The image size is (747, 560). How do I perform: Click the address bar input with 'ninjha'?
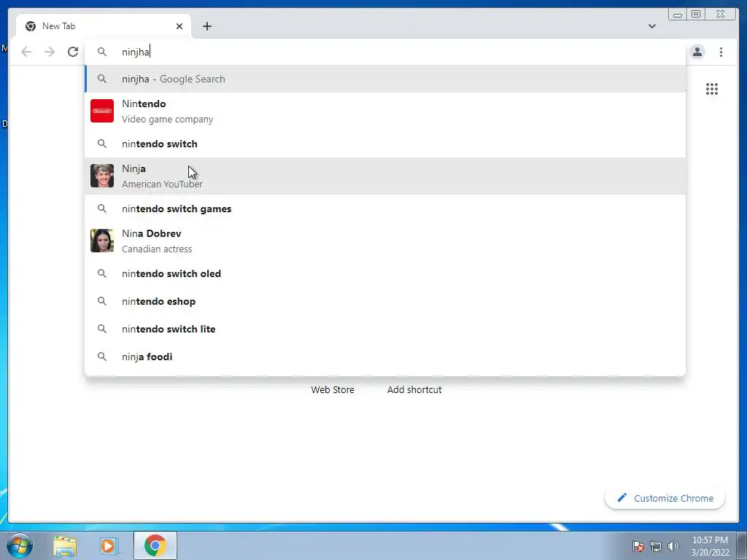coord(385,52)
